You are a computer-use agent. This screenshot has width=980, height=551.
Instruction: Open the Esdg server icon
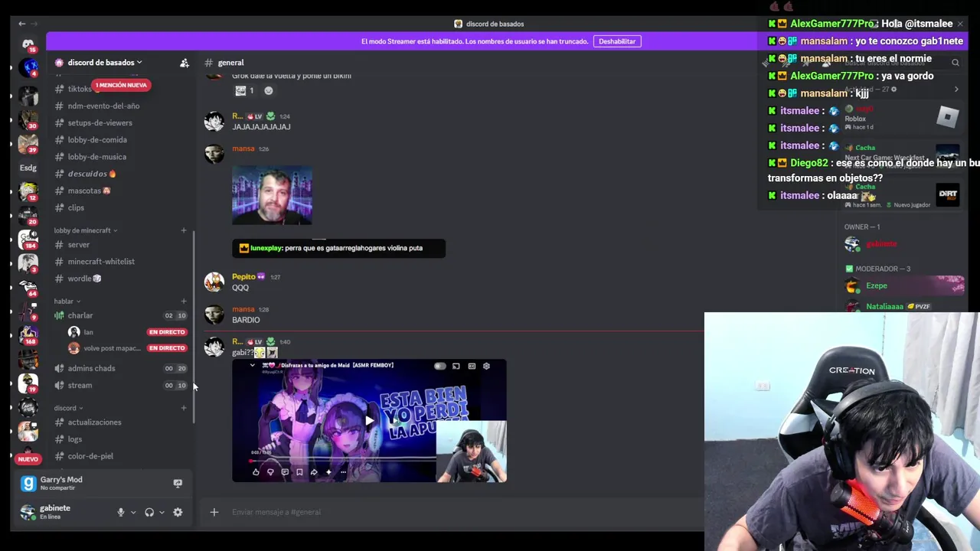pos(28,168)
